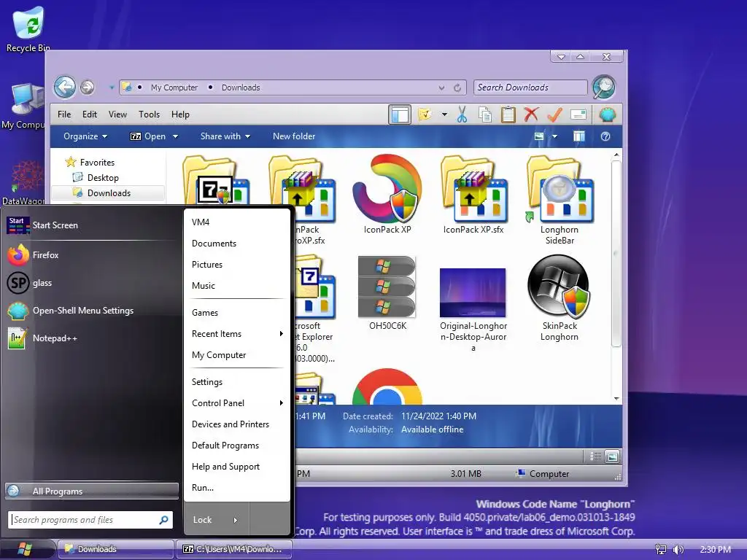747x560 pixels.
Task: Open the File menu
Action: [x=64, y=114]
